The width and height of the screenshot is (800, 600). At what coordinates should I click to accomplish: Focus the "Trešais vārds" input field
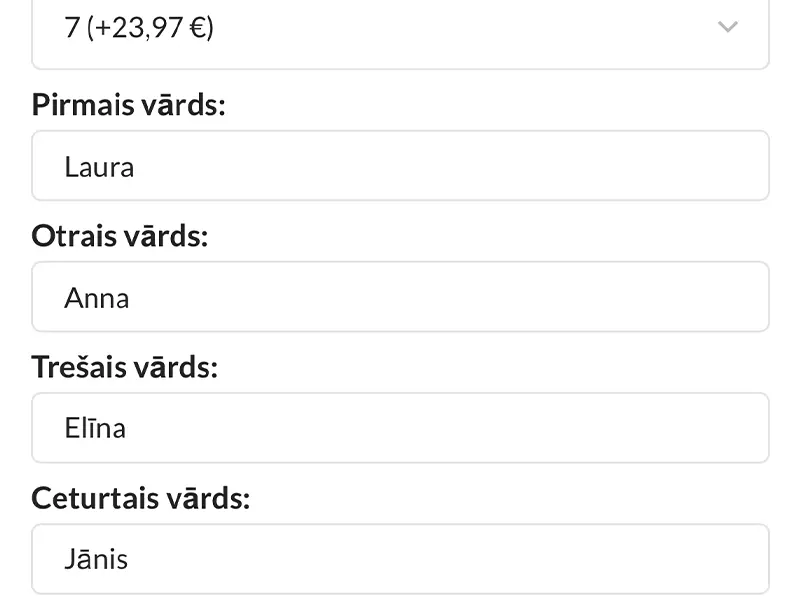click(x=400, y=428)
